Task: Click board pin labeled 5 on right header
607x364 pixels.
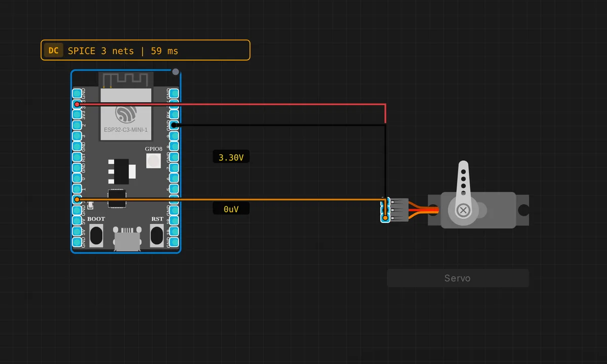Action: [174, 189]
